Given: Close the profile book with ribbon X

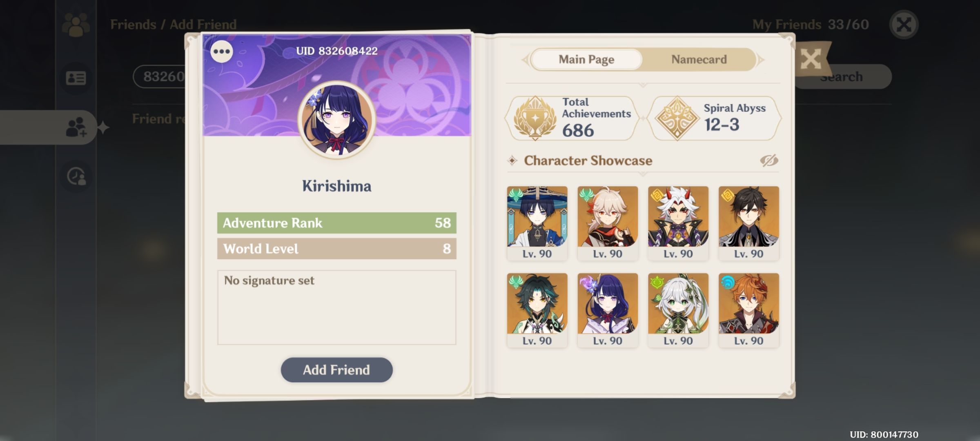Looking at the screenshot, I should 811,60.
